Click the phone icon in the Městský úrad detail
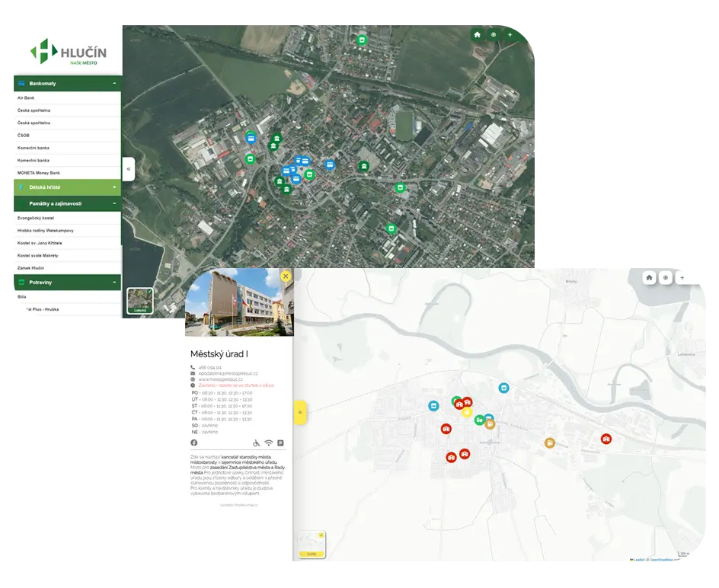719x588 pixels. tap(193, 367)
